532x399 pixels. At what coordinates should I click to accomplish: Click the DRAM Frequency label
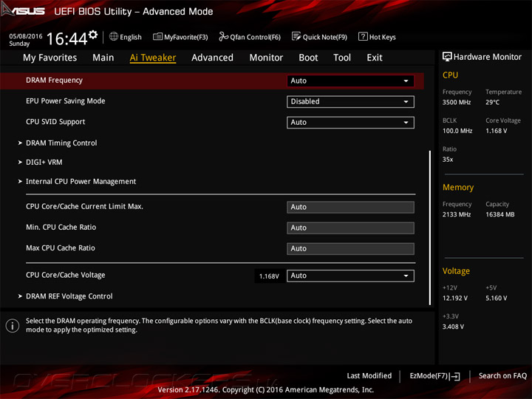54,80
